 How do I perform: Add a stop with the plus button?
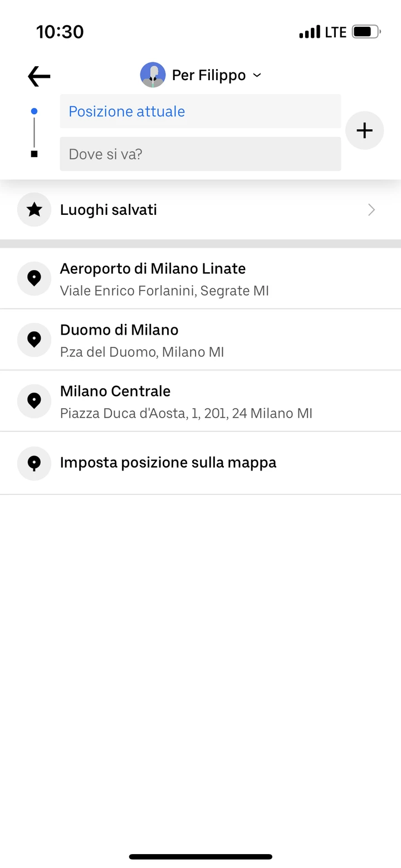pos(364,131)
